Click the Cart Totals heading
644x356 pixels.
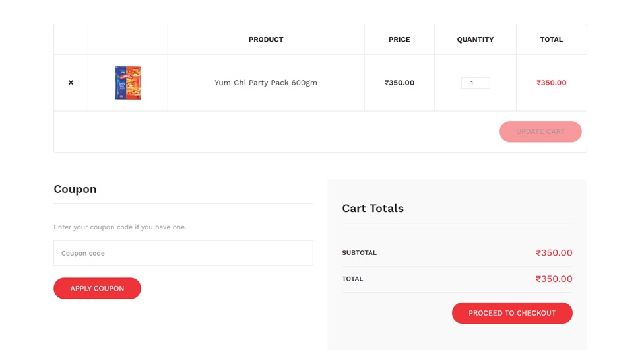373,209
